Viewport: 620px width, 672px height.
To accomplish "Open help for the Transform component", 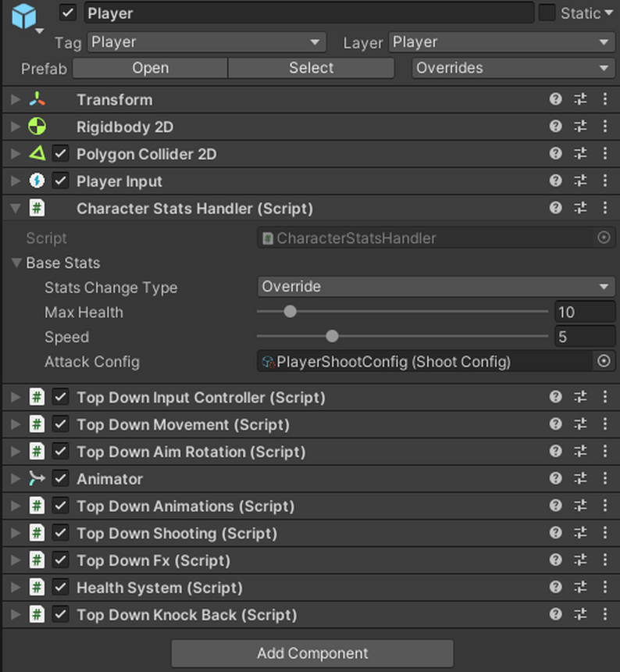I will (x=555, y=99).
